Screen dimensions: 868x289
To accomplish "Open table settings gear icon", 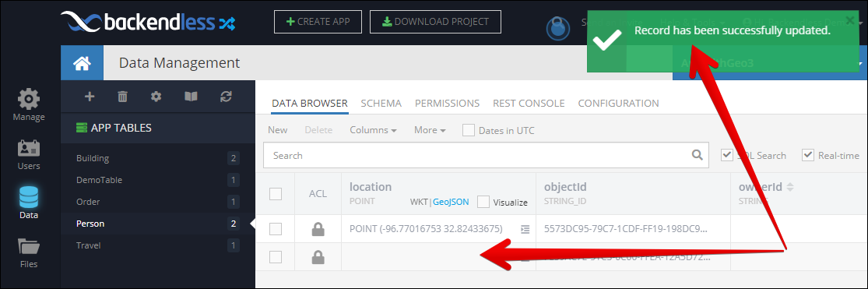I will (156, 97).
